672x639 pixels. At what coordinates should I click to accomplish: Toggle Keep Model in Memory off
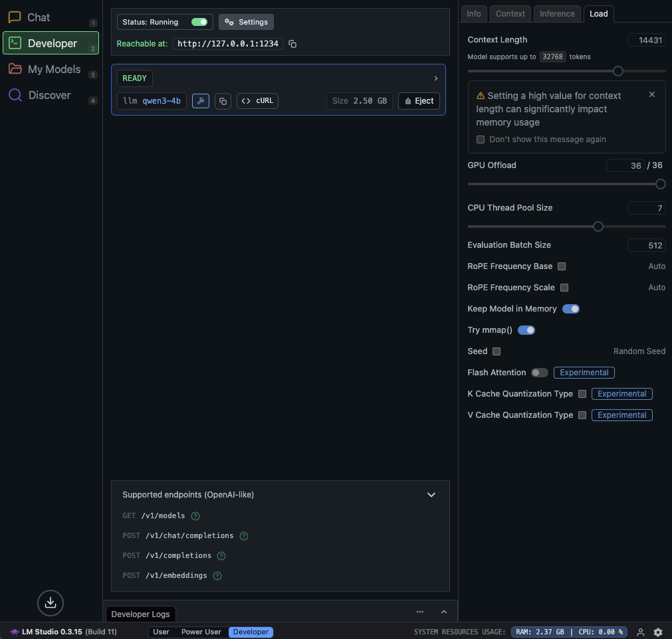tap(571, 309)
